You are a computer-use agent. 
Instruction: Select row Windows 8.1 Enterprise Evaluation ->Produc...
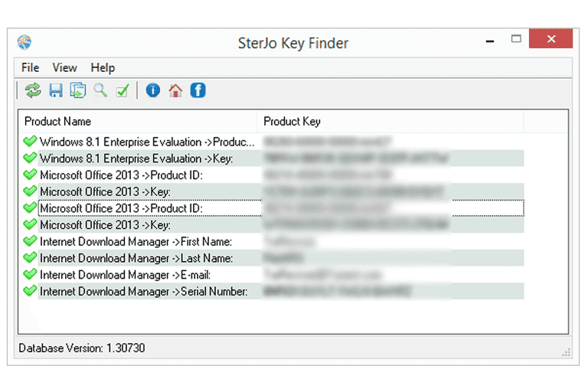click(x=273, y=142)
